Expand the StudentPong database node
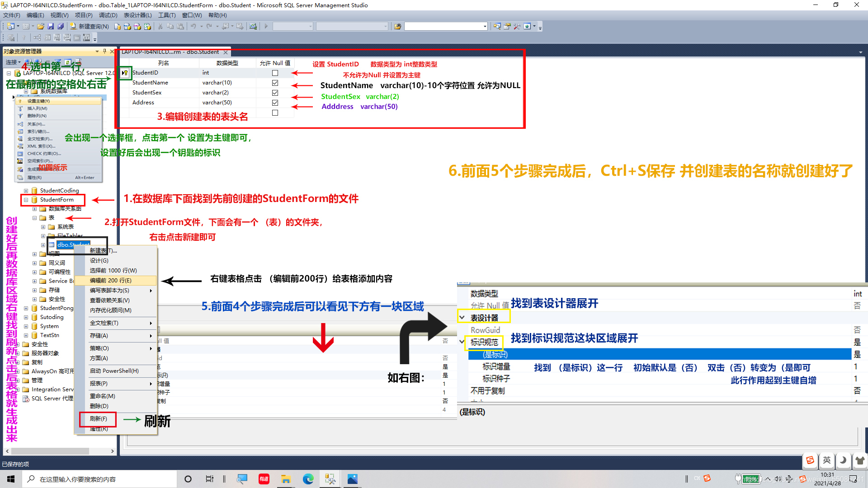 [26, 308]
